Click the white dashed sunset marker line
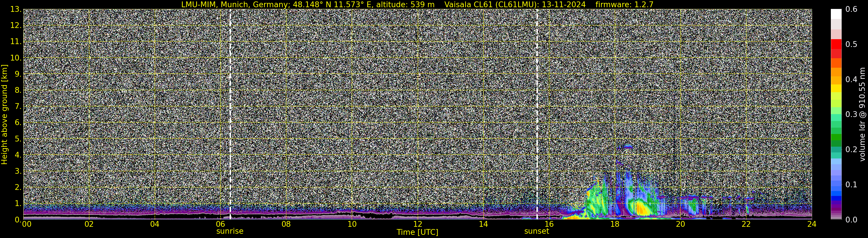868x238 pixels. (537, 114)
